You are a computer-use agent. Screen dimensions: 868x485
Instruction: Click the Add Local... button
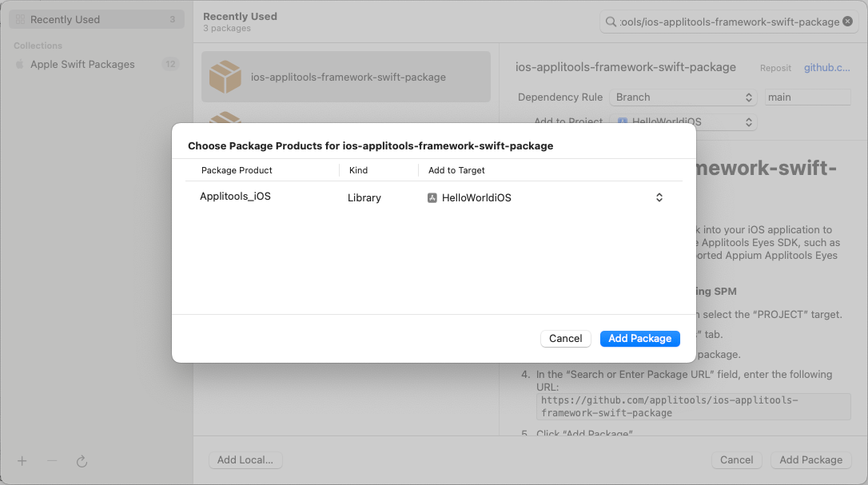(x=245, y=460)
